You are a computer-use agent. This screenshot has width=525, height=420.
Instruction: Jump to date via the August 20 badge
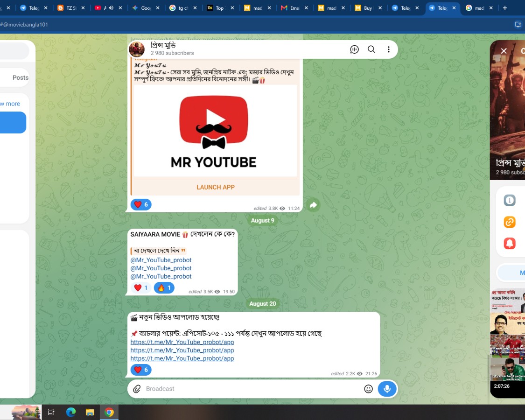pyautogui.click(x=262, y=304)
